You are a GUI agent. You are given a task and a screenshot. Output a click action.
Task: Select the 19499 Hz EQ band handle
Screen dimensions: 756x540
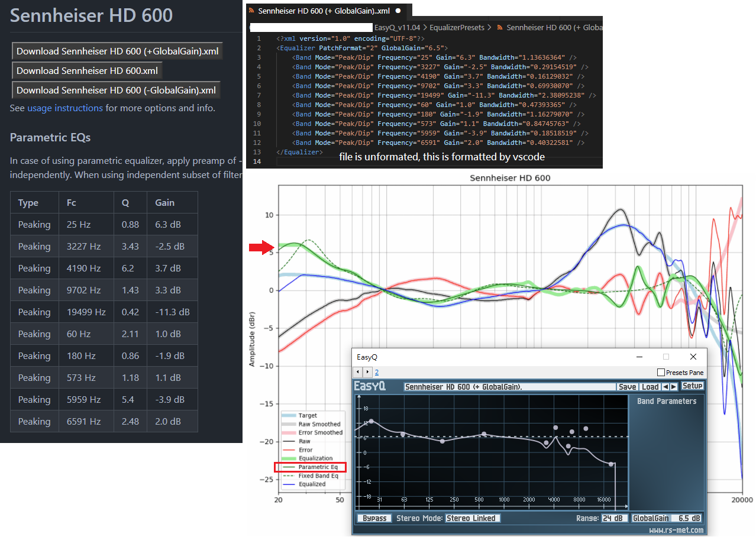(x=611, y=464)
